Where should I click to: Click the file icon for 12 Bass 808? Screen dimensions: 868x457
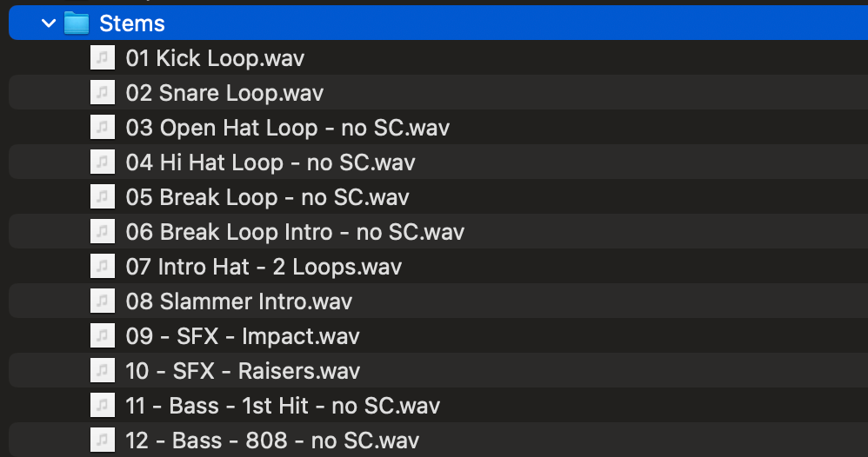(x=103, y=440)
